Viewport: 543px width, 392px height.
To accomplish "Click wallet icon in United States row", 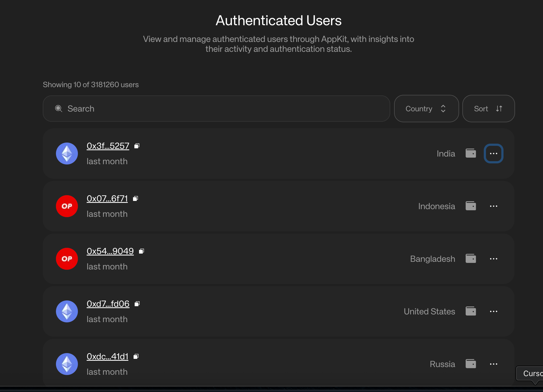I will pos(471,311).
